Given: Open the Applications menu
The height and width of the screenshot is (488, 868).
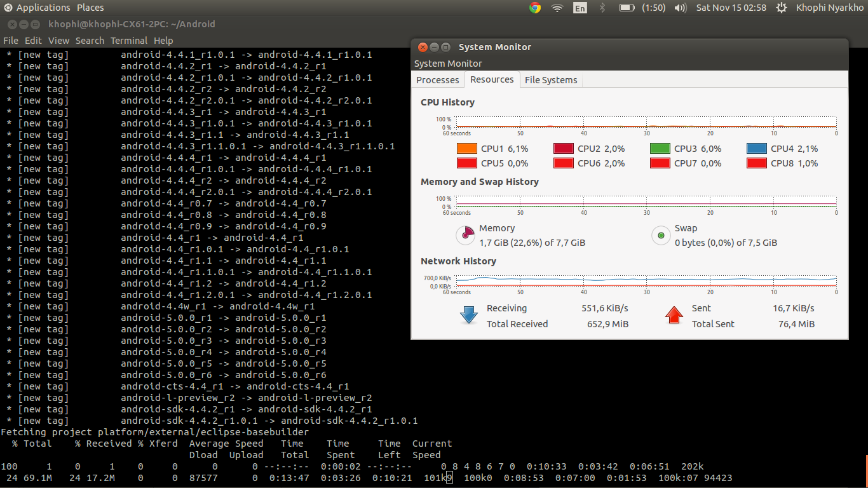Looking at the screenshot, I should click(x=43, y=8).
